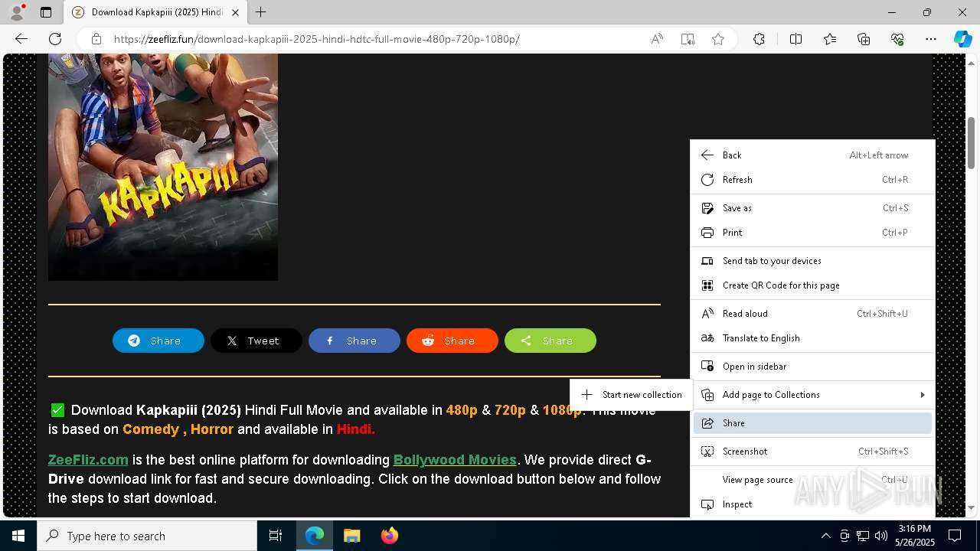Open the tab actions menu icon
This screenshot has height=551, width=980.
pyautogui.click(x=46, y=12)
